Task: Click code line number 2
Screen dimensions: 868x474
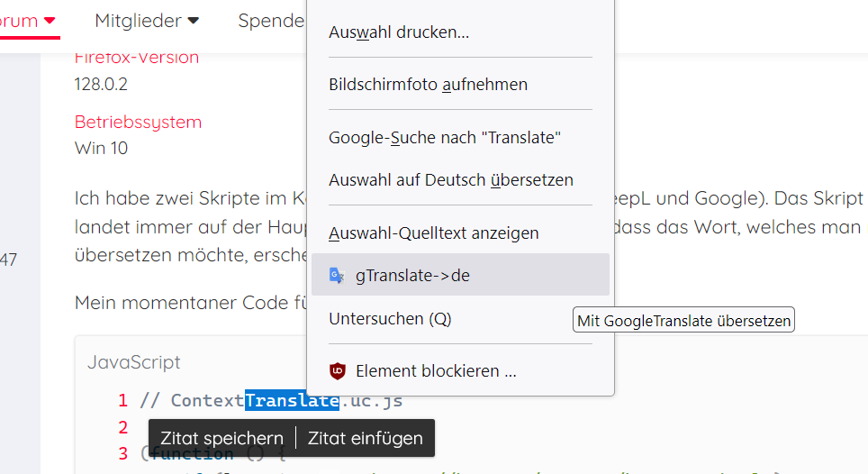Action: point(122,426)
